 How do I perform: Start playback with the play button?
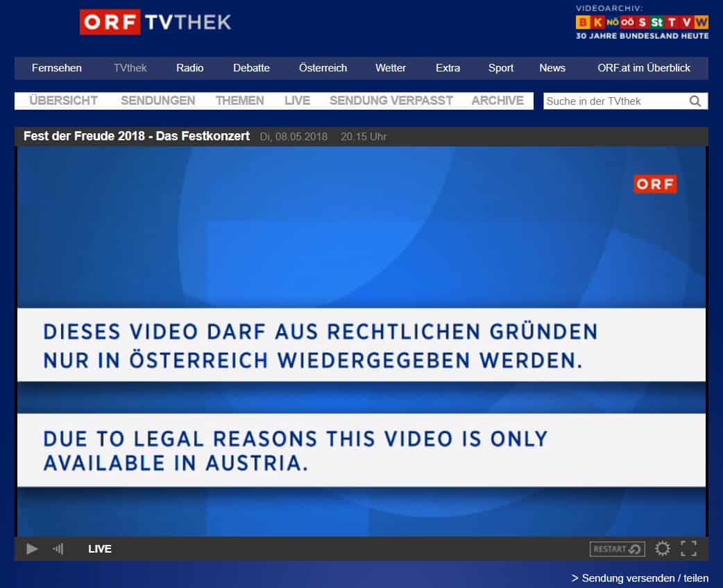(x=32, y=549)
